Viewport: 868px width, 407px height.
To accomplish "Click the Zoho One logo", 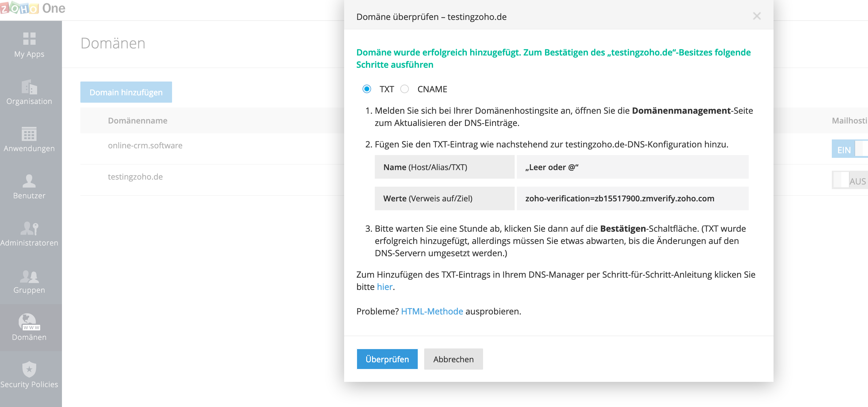I will pos(33,8).
